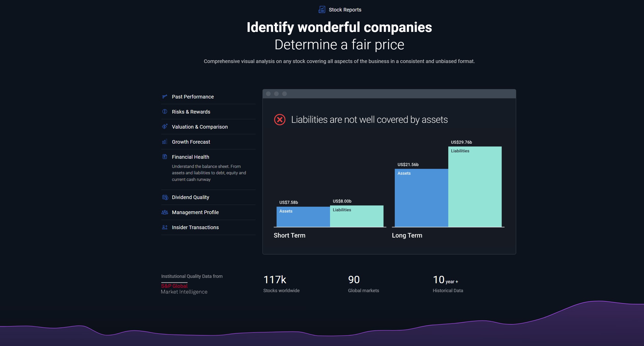This screenshot has height=346, width=644.
Task: Click the red error cross circle icon
Action: pos(280,120)
